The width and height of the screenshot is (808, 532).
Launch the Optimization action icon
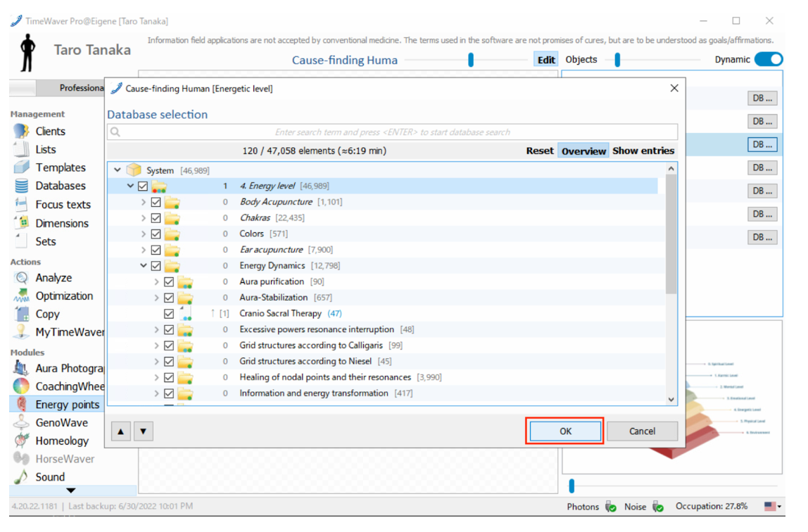[22, 296]
